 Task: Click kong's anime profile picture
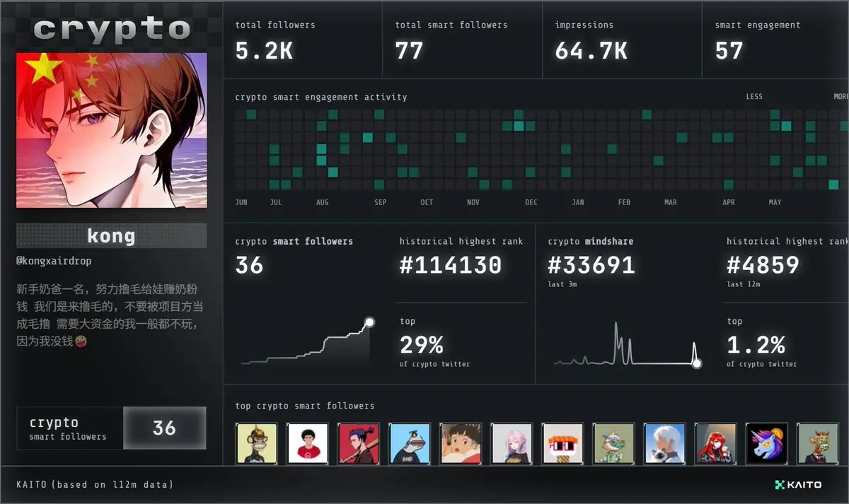click(112, 130)
